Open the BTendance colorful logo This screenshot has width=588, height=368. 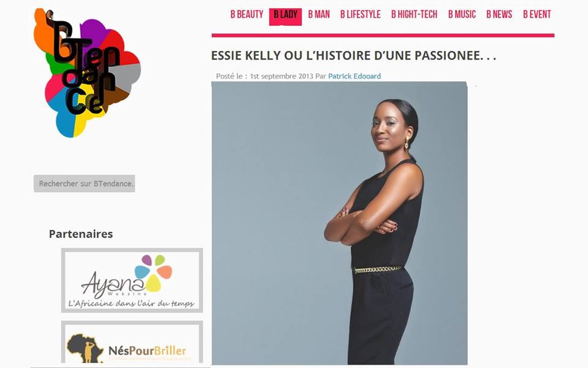pos(87,73)
